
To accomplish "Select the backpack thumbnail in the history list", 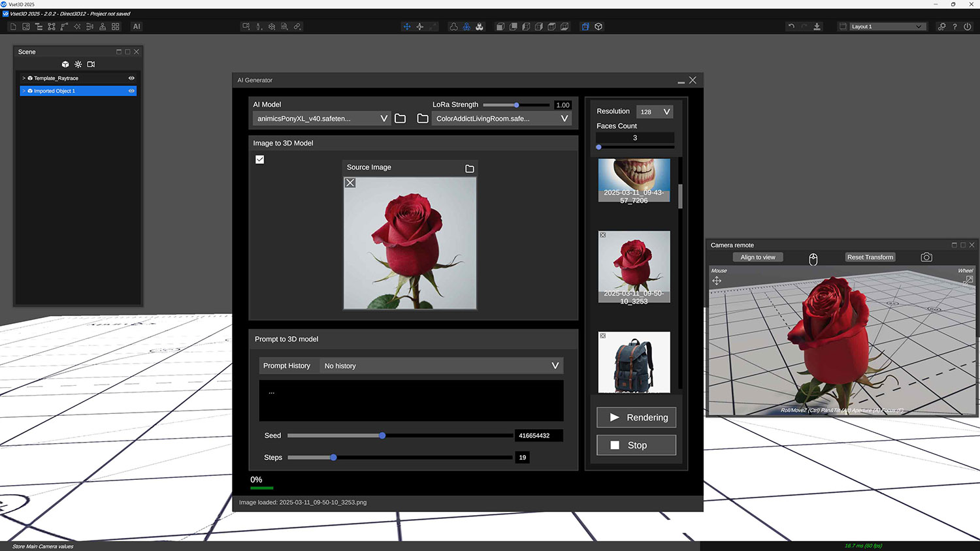I will [634, 362].
